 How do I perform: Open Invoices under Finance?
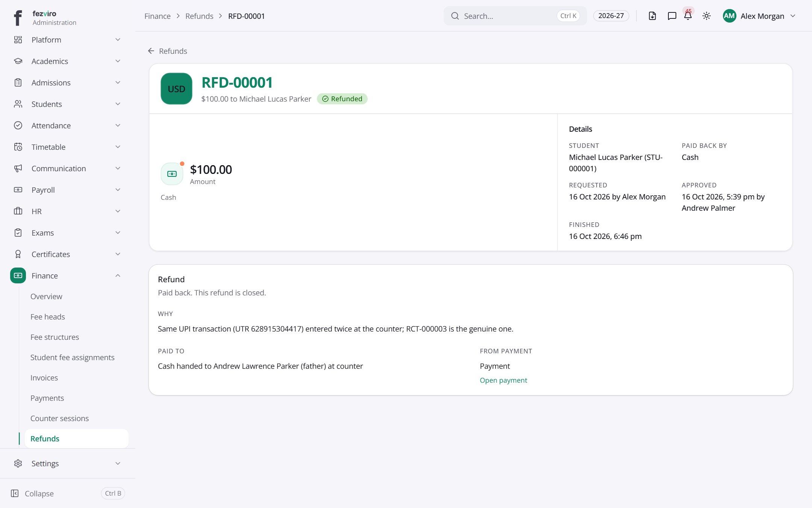[x=44, y=377]
